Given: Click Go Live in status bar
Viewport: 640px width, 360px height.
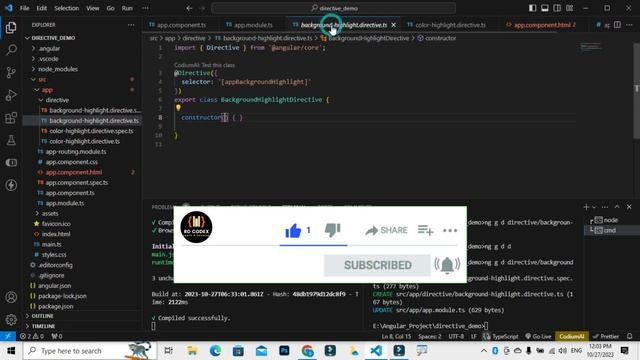Looking at the screenshot, I should (538, 336).
